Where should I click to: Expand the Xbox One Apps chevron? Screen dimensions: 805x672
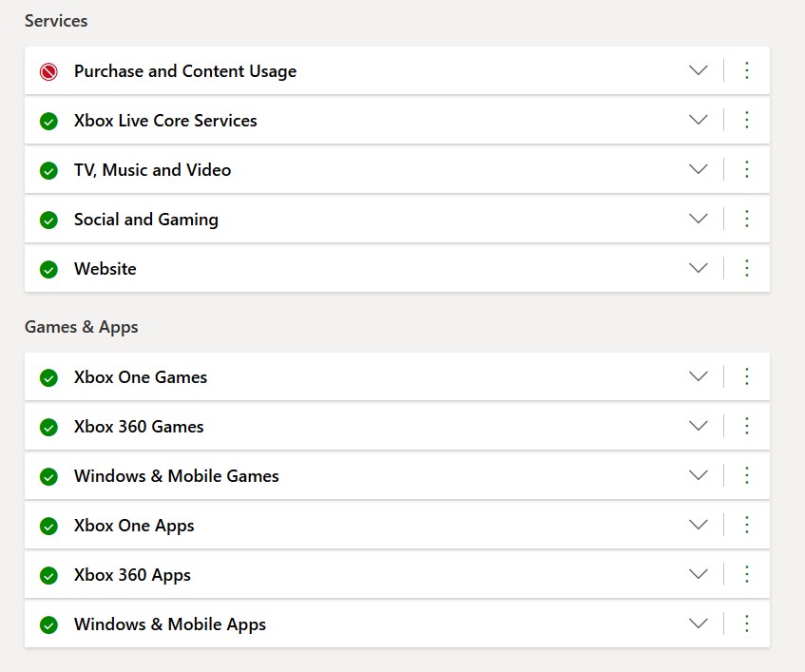point(699,524)
